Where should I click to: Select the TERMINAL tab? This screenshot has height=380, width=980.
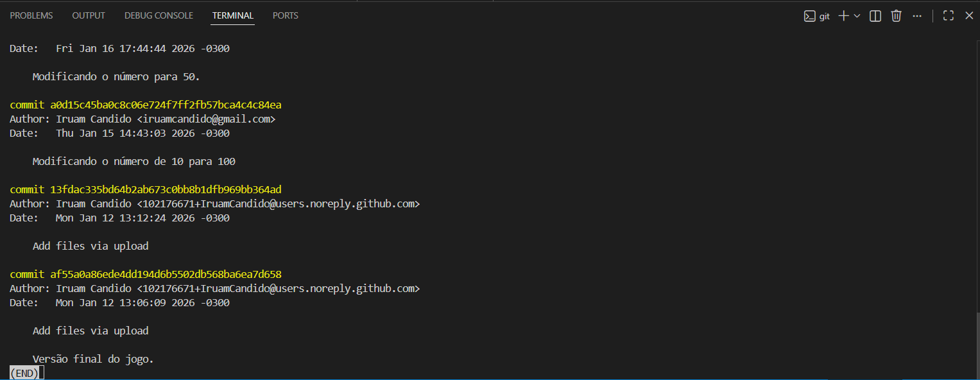232,15
